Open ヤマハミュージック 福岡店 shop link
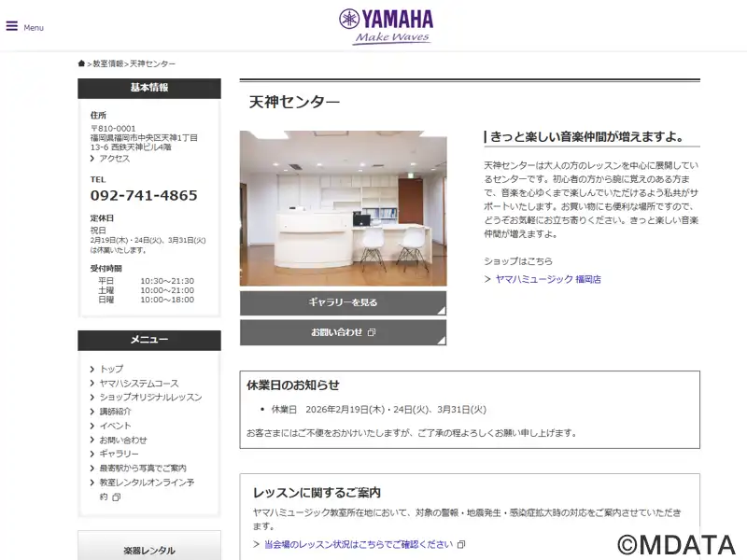The image size is (747, 560). point(548,279)
